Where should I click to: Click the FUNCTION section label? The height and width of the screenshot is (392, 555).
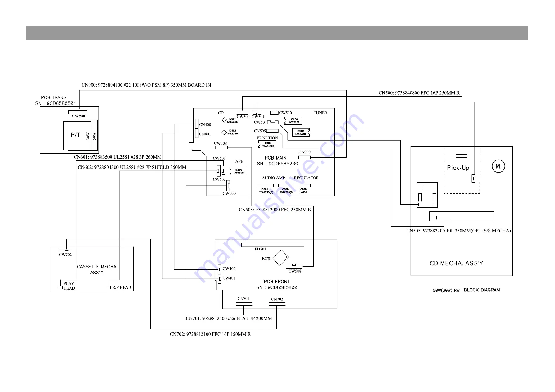(x=267, y=138)
